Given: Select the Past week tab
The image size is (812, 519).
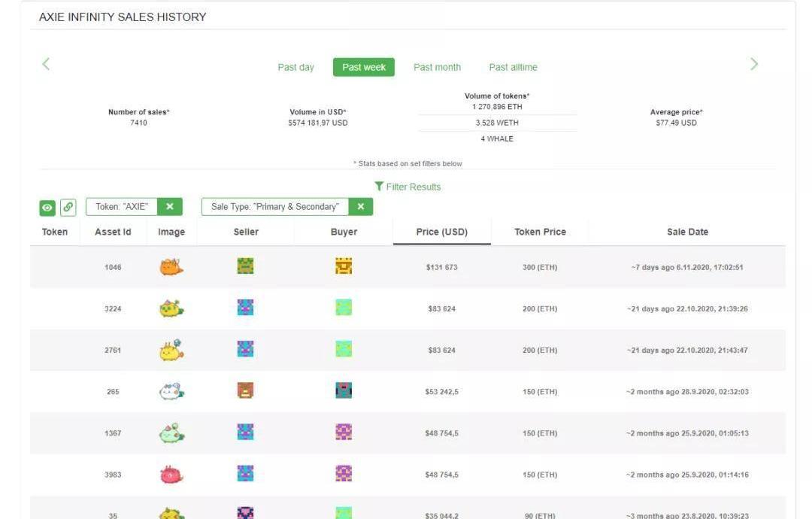Looking at the screenshot, I should (x=364, y=67).
